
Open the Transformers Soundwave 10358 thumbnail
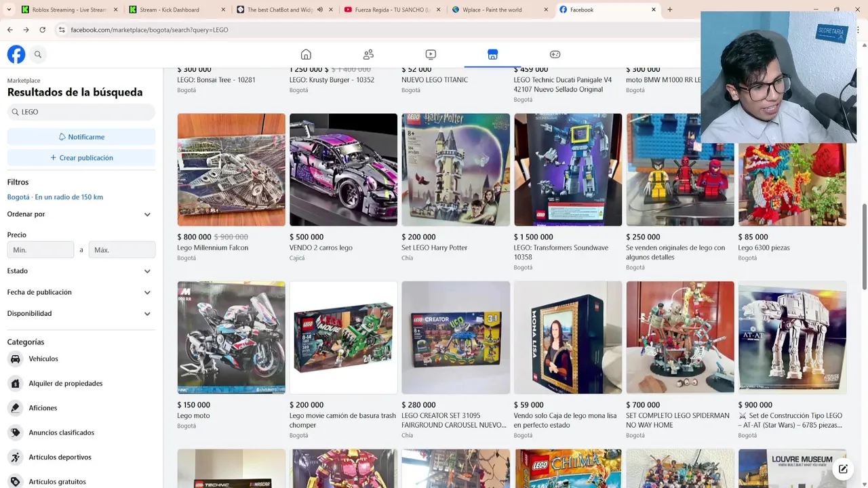[568, 169]
